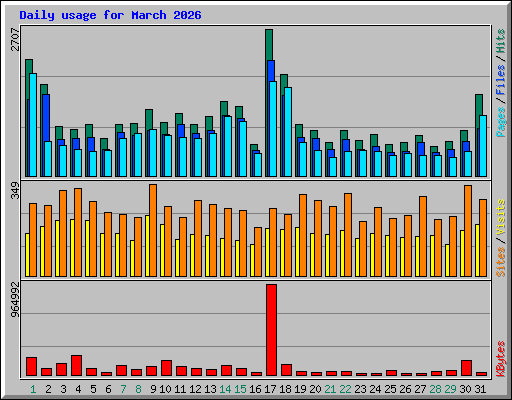
Task: Click day label 11 on the x-axis
Action: click(x=180, y=389)
